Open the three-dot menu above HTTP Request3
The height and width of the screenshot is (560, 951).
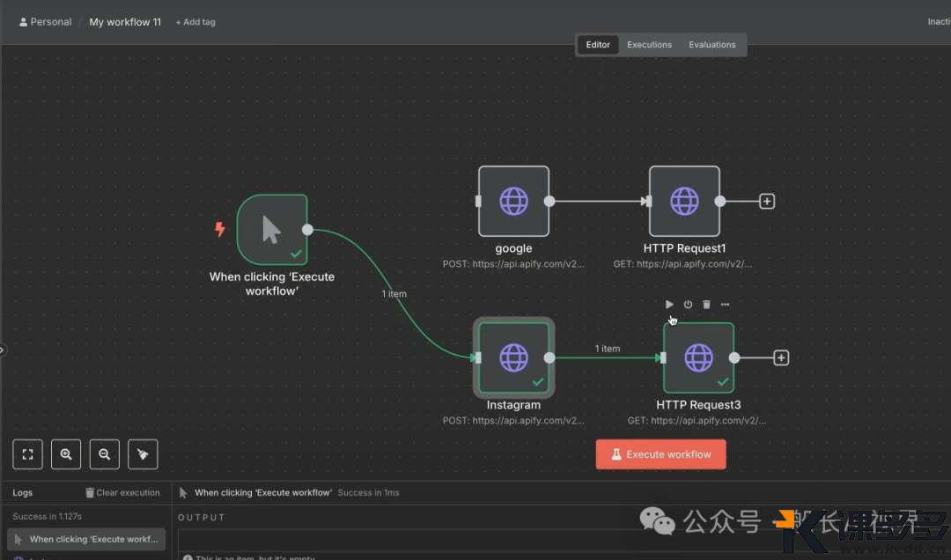pos(726,305)
